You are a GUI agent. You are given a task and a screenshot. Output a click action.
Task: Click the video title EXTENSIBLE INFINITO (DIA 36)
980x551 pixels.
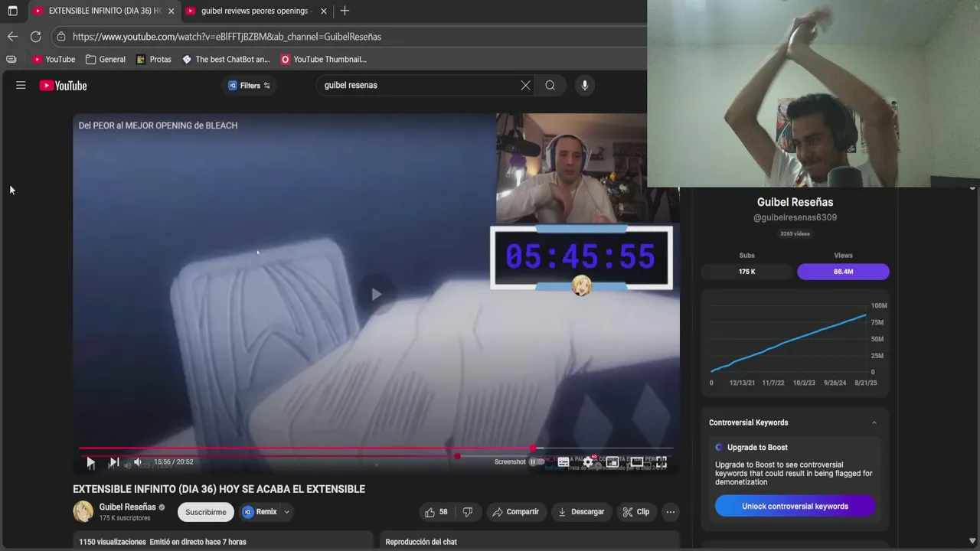click(x=219, y=489)
